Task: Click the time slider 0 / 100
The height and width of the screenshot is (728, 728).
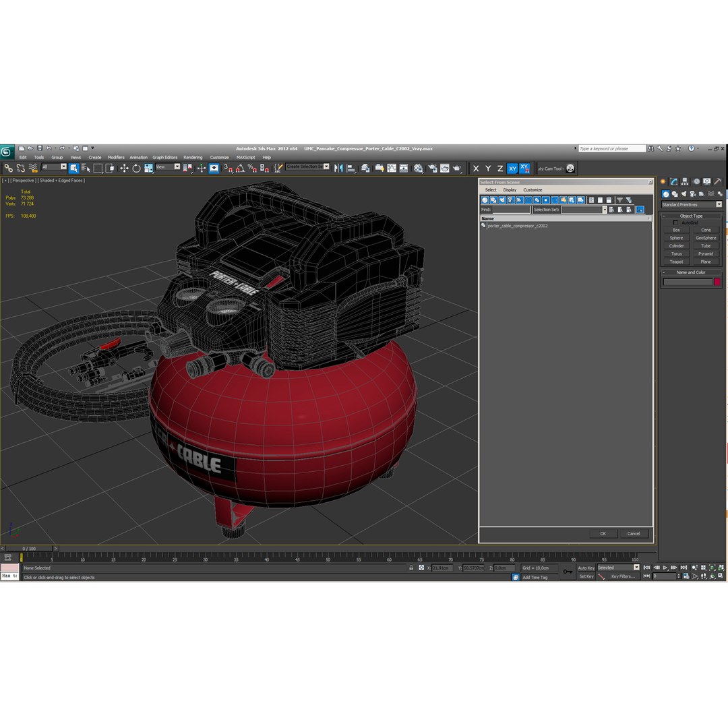Action: pyautogui.click(x=29, y=548)
